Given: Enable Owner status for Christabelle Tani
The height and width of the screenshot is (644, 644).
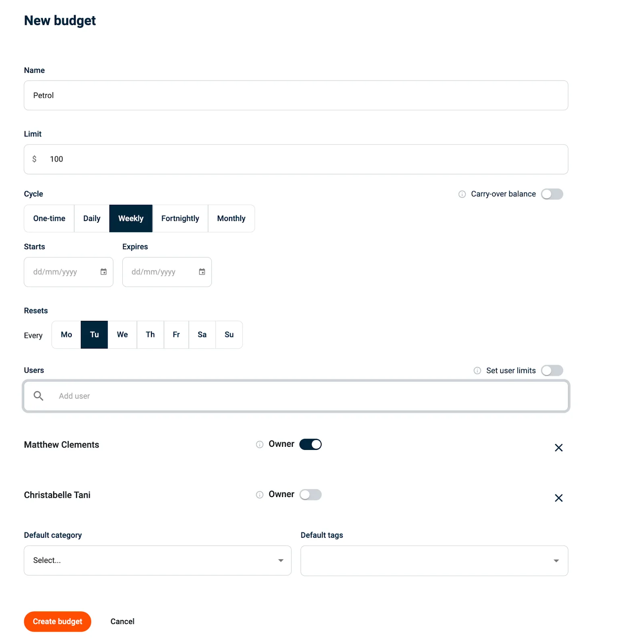Looking at the screenshot, I should point(310,494).
